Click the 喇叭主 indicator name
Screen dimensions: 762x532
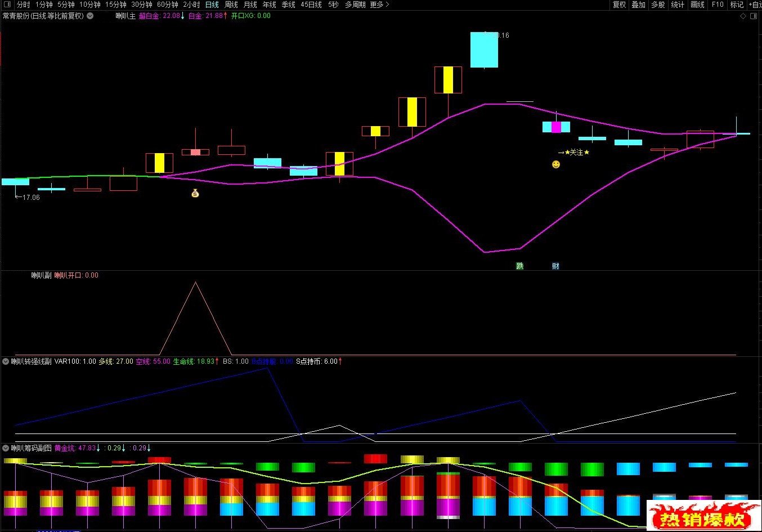coord(125,16)
